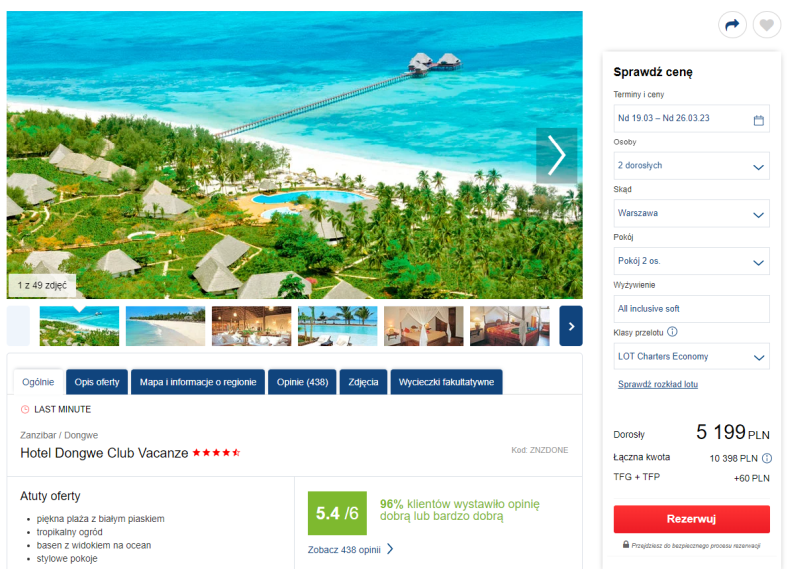790x569 pixels.
Task: Go to Wycieczki fakultatywne tab
Action: click(x=446, y=382)
